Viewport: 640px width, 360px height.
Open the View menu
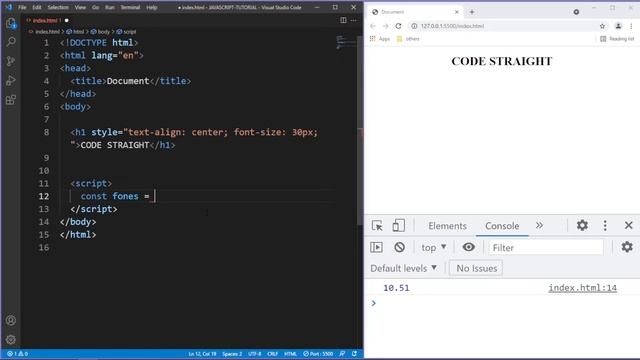click(80, 7)
